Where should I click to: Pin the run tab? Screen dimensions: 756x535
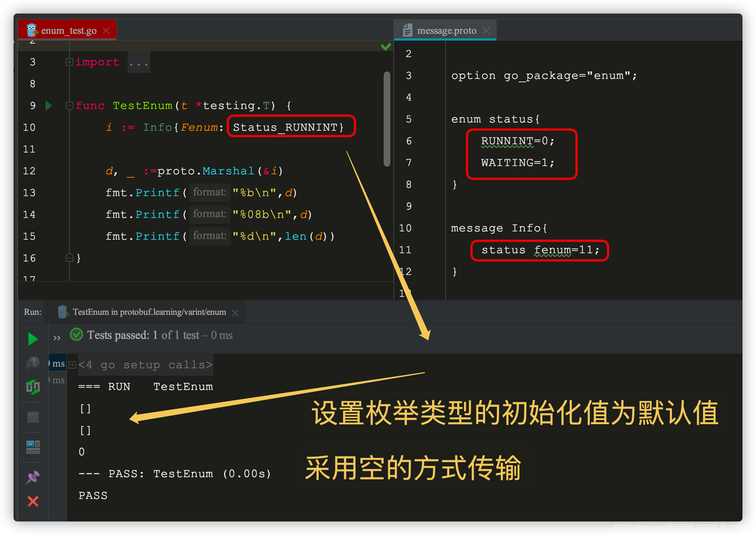point(33,477)
